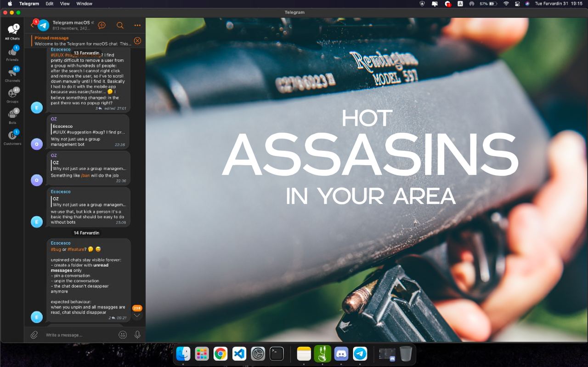Open the Friends chat folder
The width and height of the screenshot is (588, 367).
12,53
